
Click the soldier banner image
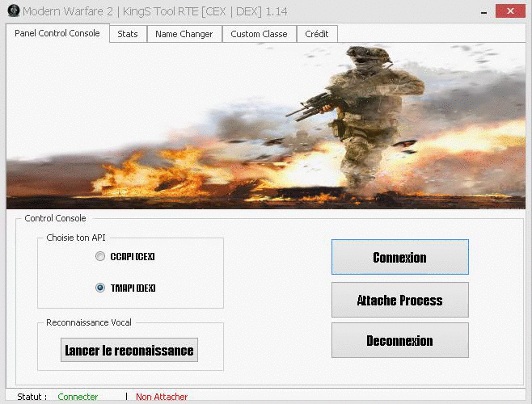click(266, 125)
